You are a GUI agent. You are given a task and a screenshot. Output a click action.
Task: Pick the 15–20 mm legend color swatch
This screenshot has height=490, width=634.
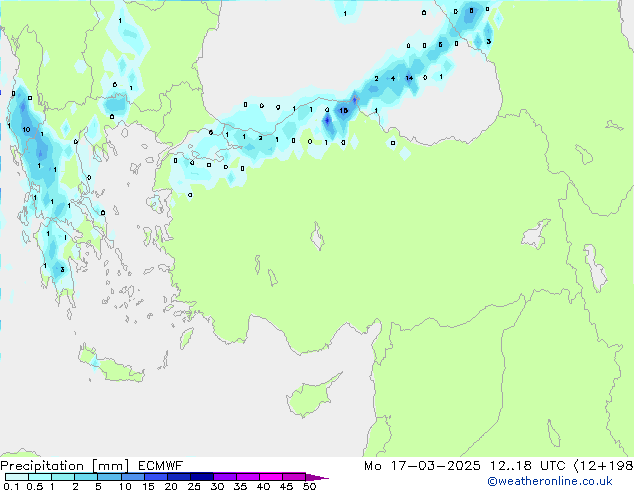pos(156,477)
